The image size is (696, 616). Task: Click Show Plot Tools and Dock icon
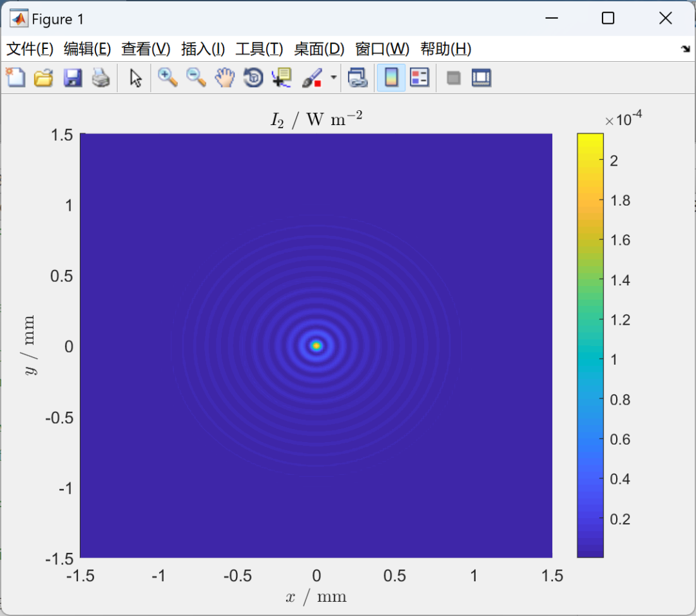(481, 78)
